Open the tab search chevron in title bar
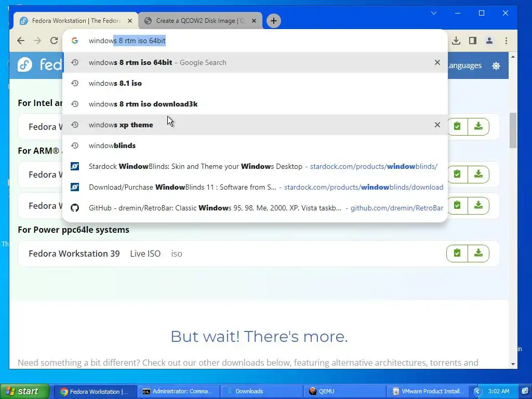This screenshot has height=399, width=532. (434, 13)
